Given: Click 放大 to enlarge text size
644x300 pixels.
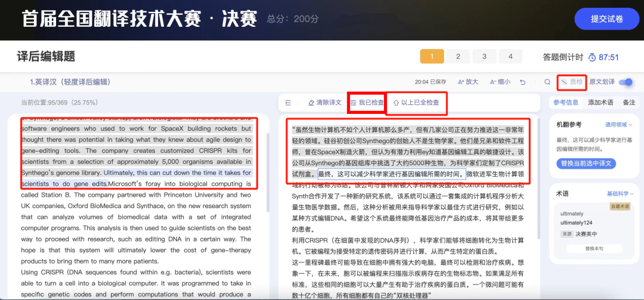Looking at the screenshot, I should [x=468, y=82].
